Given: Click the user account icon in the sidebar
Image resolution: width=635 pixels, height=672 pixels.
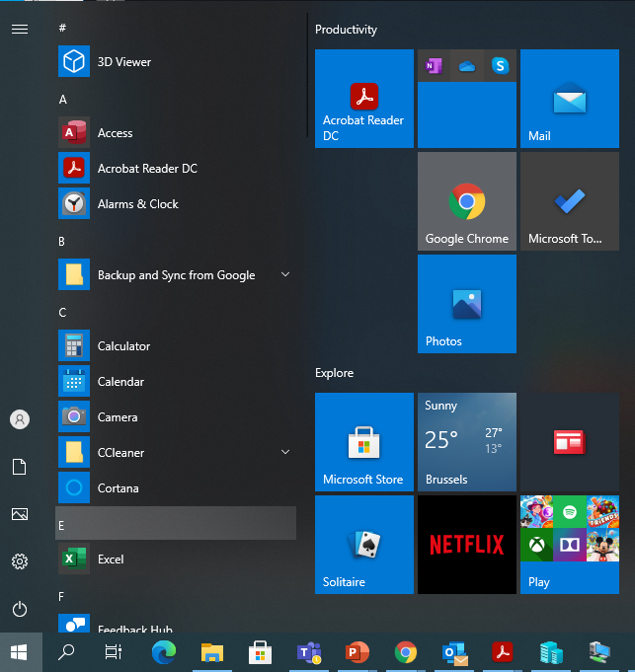Looking at the screenshot, I should (x=20, y=419).
